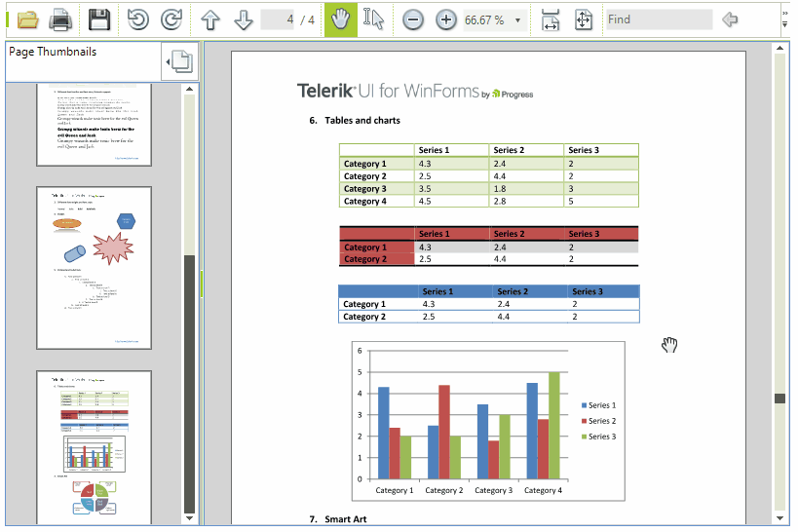Select the thumbnail page with tables and chart
Screen dimensions: 798x532
point(95,447)
